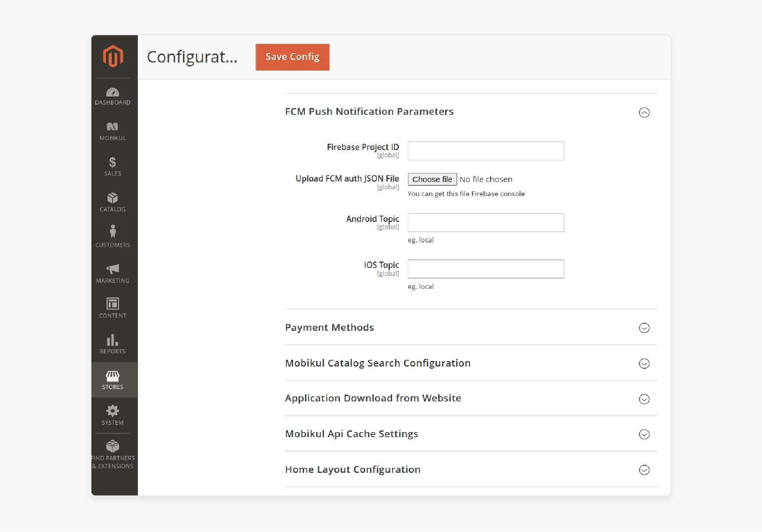Click the 'No file chosen' text
The image size is (762, 532).
486,179
